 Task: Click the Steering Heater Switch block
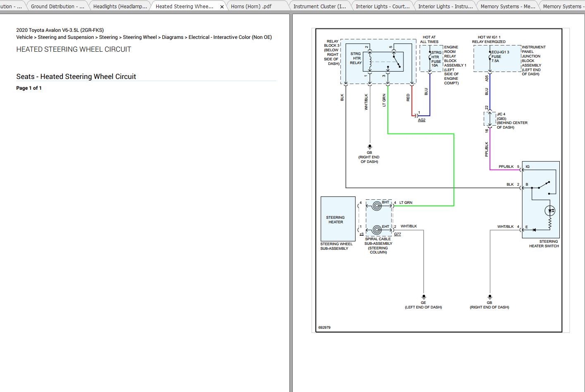coord(541,199)
